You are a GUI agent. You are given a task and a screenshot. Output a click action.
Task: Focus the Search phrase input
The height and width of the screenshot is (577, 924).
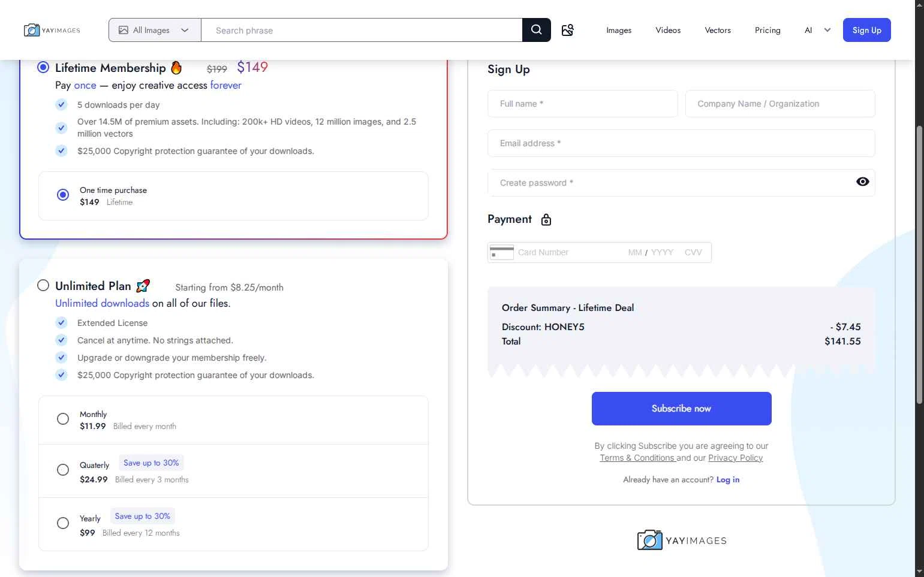tap(362, 30)
